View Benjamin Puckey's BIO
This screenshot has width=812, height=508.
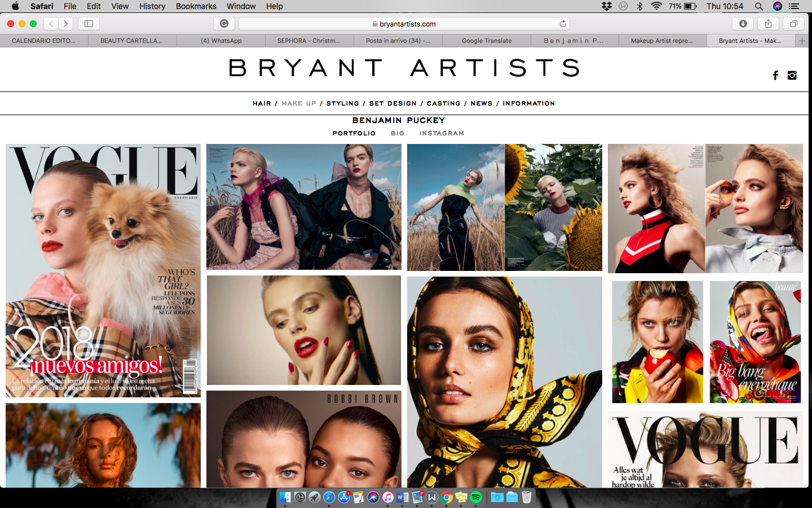(398, 133)
